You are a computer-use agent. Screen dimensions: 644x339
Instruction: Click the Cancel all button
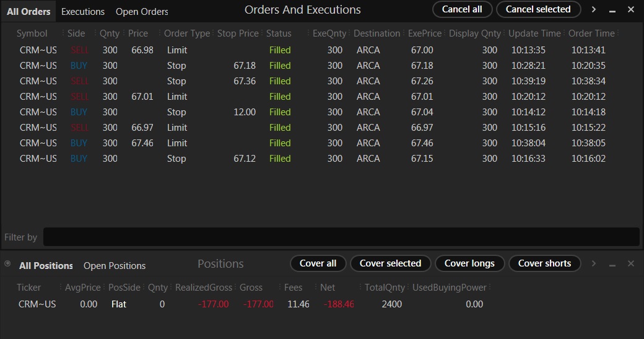[462, 9]
